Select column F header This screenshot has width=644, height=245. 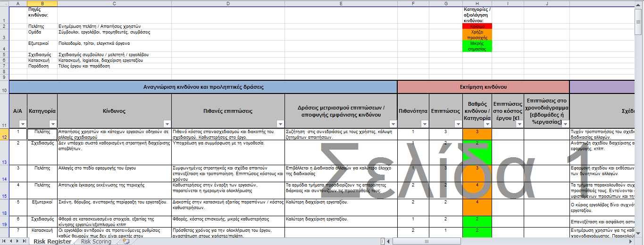[x=413, y=3]
